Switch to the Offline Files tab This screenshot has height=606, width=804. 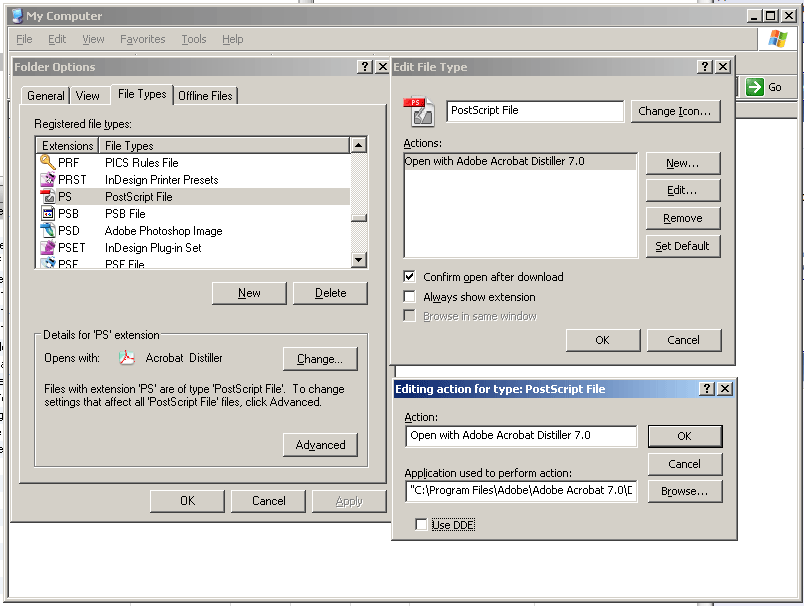point(205,96)
